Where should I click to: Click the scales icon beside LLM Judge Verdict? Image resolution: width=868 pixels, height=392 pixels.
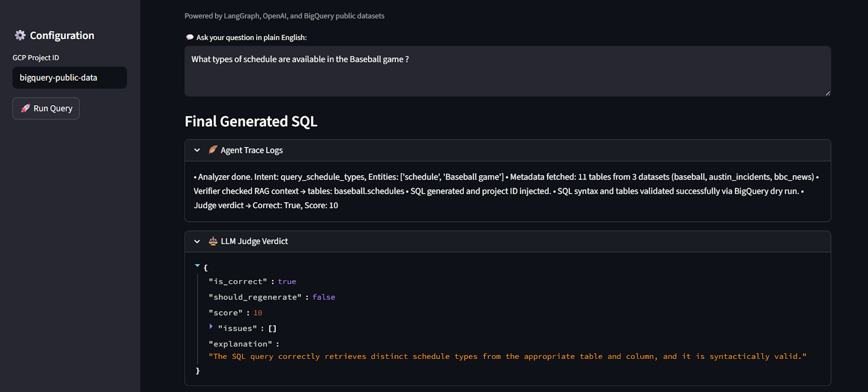pyautogui.click(x=213, y=241)
